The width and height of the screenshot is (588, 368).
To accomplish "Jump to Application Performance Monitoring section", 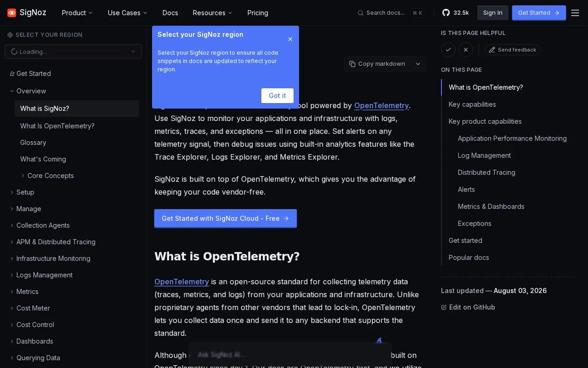I will [x=512, y=138].
